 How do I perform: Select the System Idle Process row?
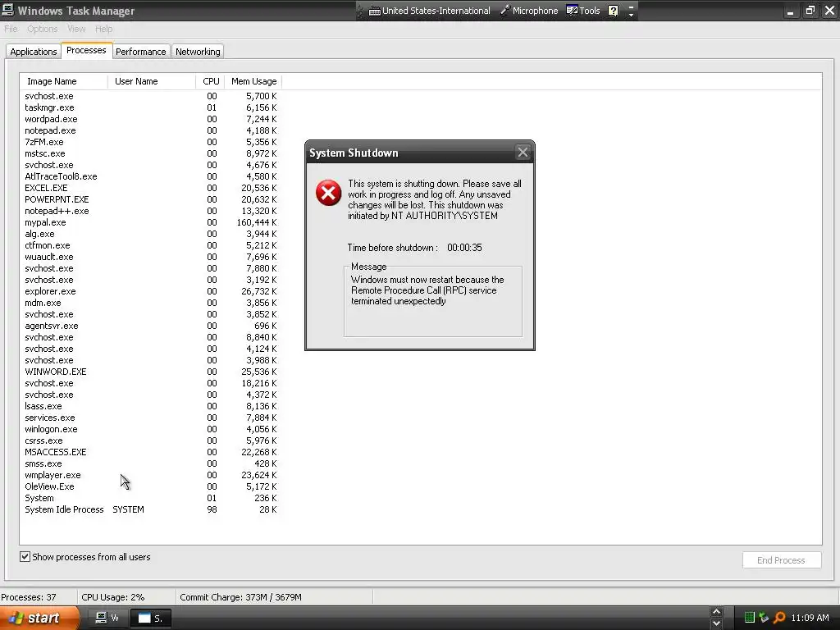point(151,509)
